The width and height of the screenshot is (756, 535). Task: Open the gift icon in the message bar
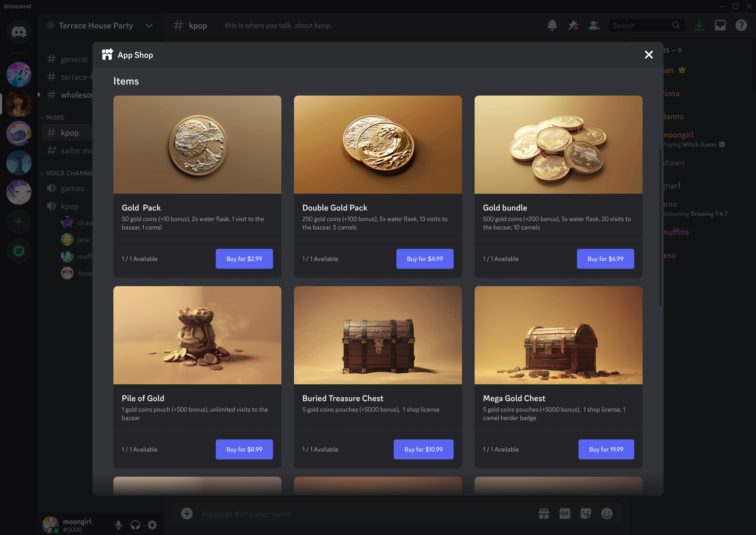click(x=544, y=513)
